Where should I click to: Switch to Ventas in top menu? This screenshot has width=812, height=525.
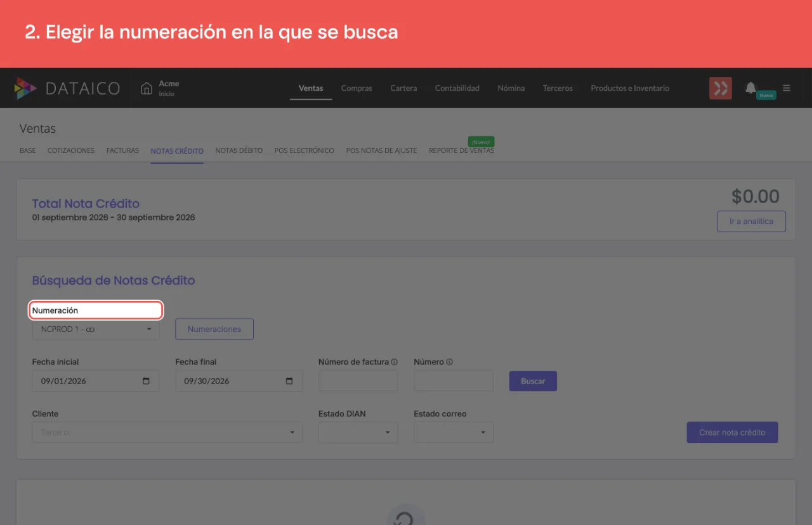(x=311, y=88)
